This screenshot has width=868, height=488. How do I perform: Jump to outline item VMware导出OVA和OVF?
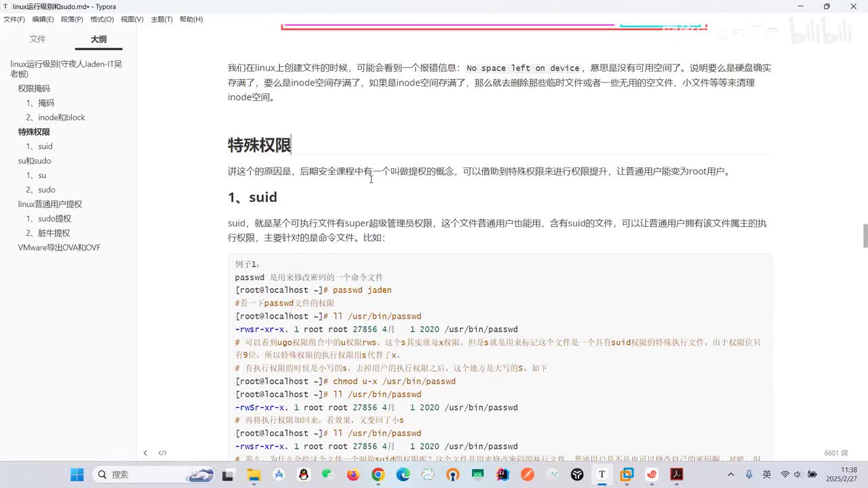coord(59,247)
